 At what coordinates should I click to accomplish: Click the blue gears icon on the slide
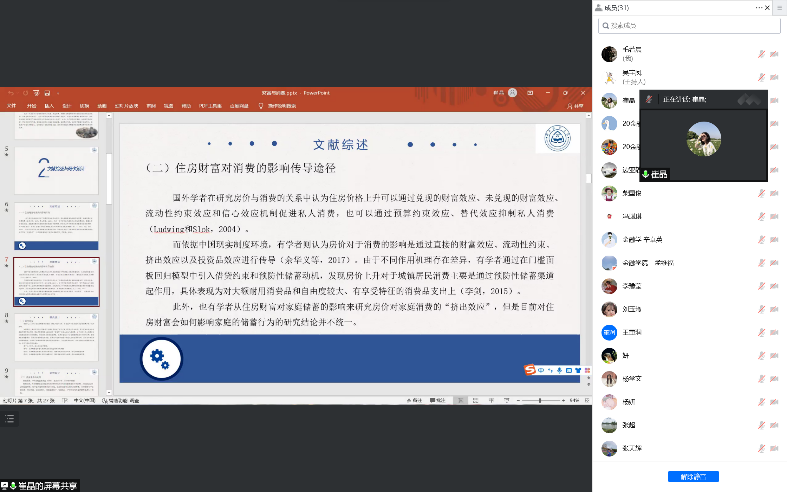[160, 358]
